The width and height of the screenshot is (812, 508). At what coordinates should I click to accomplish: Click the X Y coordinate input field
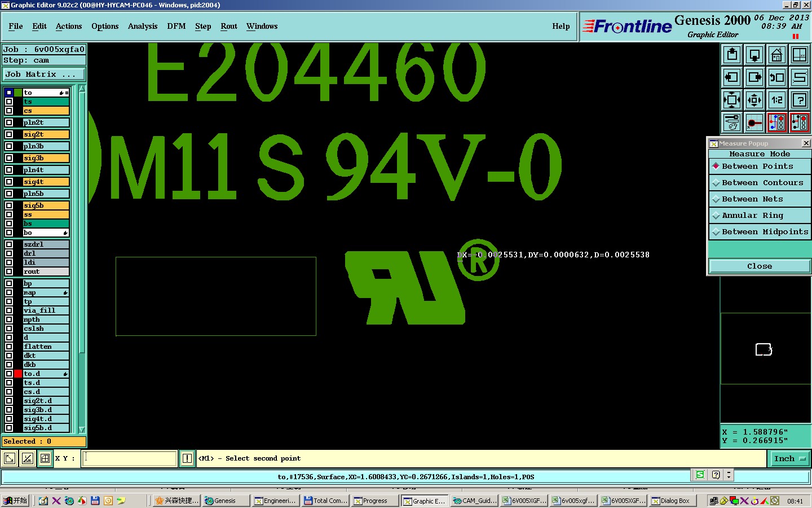[130, 458]
